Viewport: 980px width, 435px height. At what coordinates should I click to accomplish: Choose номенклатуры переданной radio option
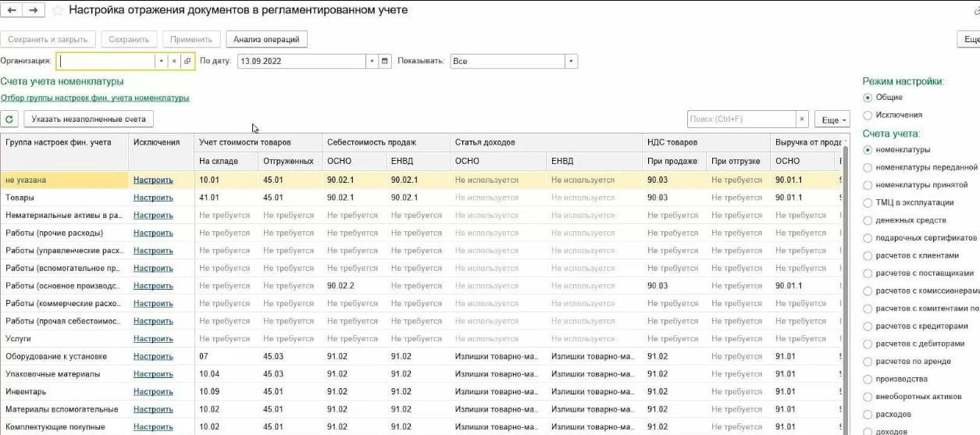[868, 167]
